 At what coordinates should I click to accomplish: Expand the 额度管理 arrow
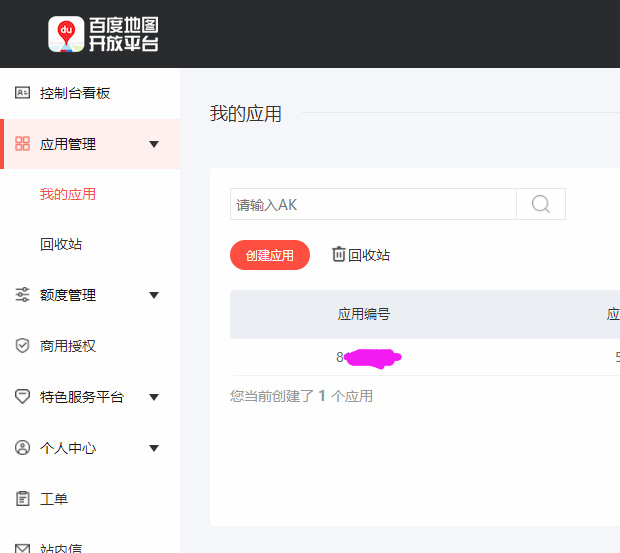click(154, 295)
